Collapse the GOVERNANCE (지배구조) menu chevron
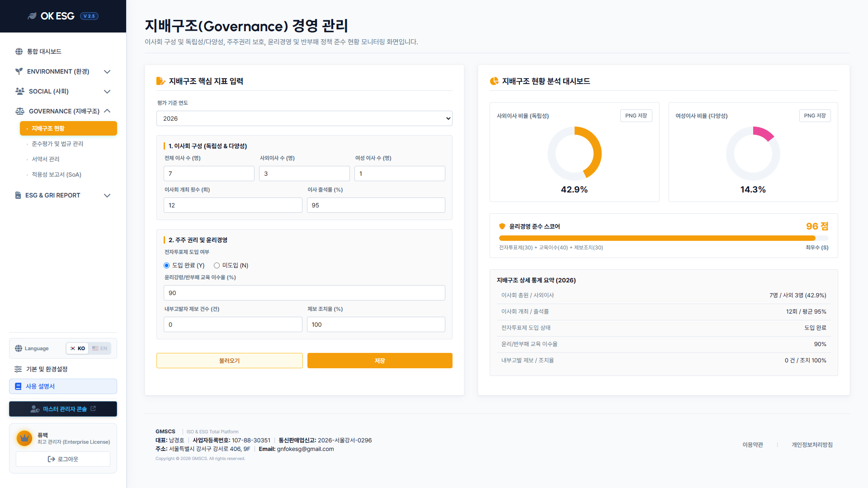This screenshot has height=488, width=868. tap(107, 111)
